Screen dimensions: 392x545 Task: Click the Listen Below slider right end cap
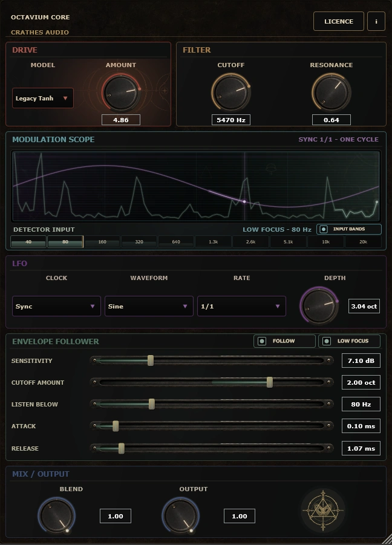tap(328, 404)
